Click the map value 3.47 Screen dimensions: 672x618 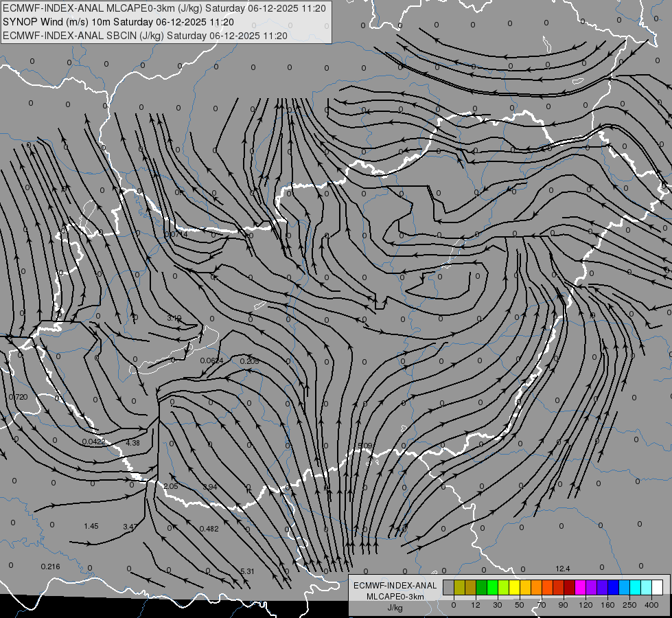[x=130, y=526]
